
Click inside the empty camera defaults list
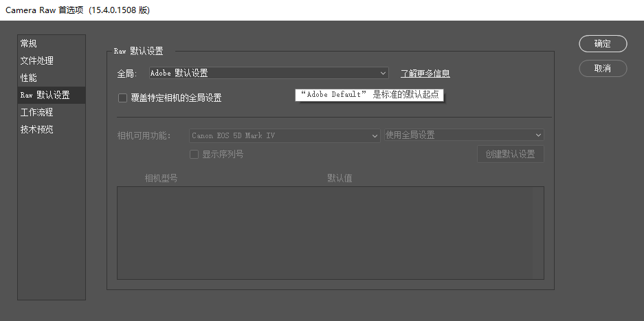[330, 233]
